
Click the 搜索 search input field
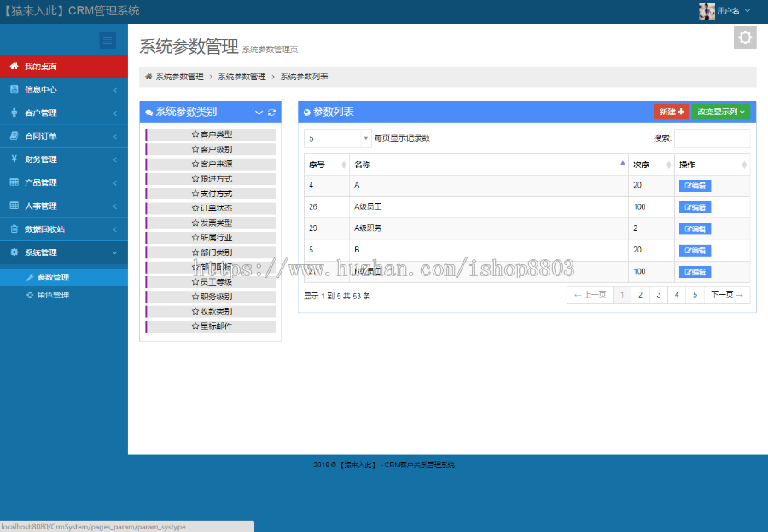(x=712, y=138)
